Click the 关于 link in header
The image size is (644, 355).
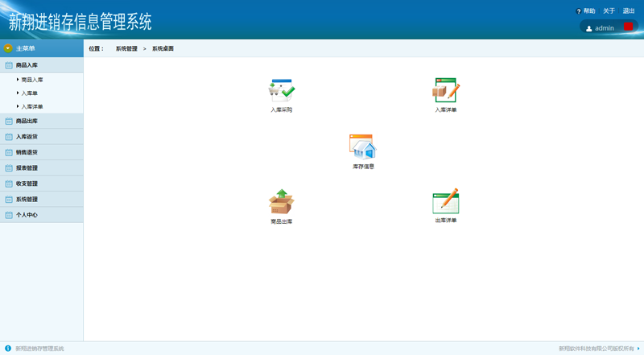[609, 11]
